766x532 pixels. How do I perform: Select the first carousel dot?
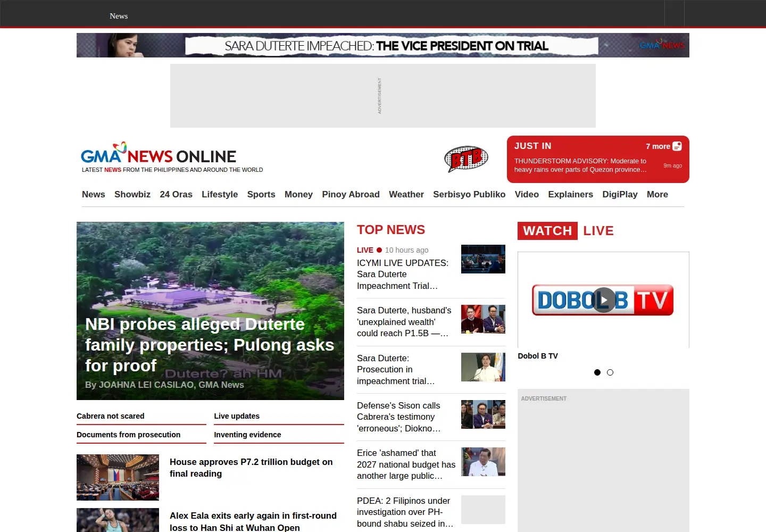pyautogui.click(x=597, y=372)
